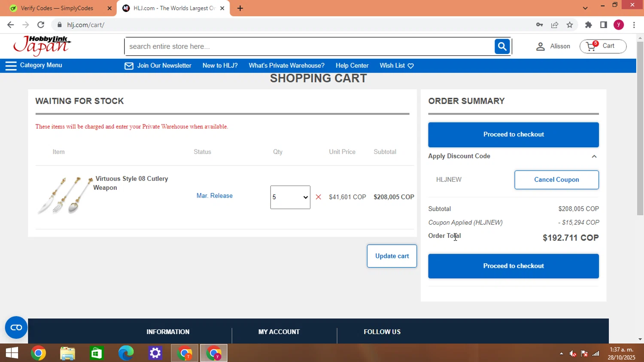Open Chrome three-dot menu
The height and width of the screenshot is (362, 644).
tap(634, 25)
